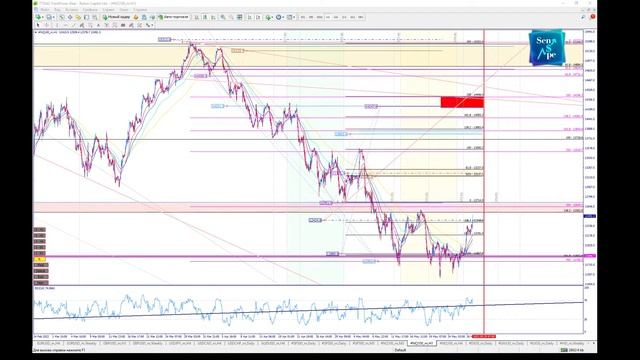Image resolution: width=640 pixels, height=360 pixels.
Task: Zoom out of the chart
Action: 231,17
